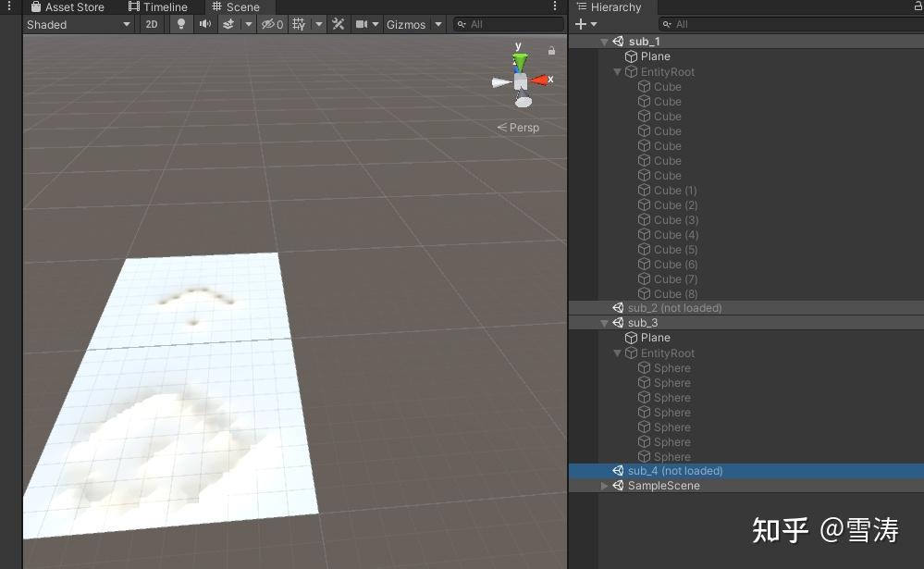Toggle hidden objects visibility counter
924x569 pixels.
[x=272, y=24]
